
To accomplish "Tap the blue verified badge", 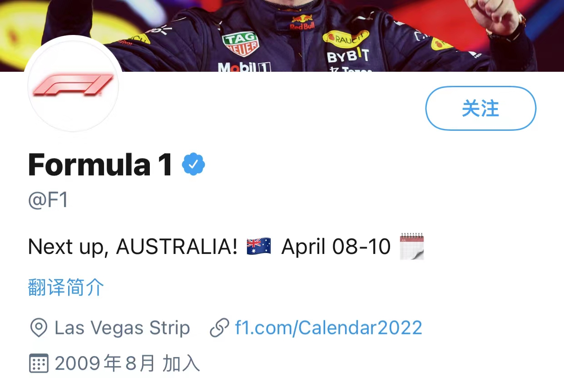I will (x=193, y=165).
